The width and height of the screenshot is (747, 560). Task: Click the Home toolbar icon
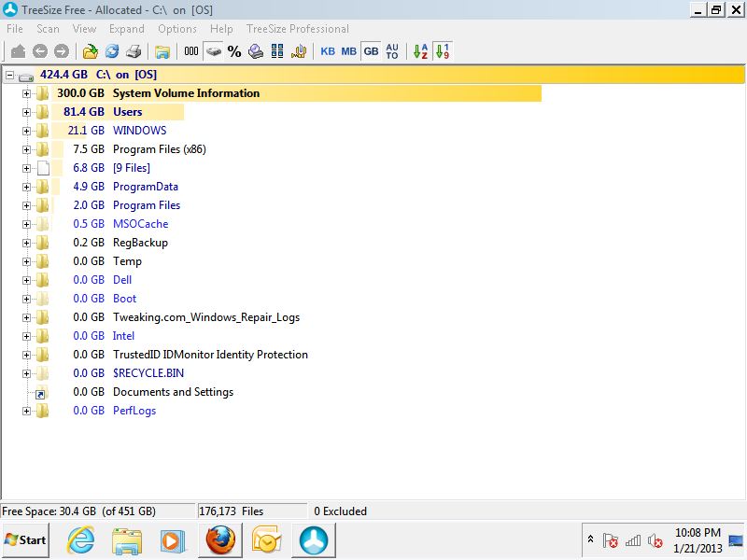[18, 51]
